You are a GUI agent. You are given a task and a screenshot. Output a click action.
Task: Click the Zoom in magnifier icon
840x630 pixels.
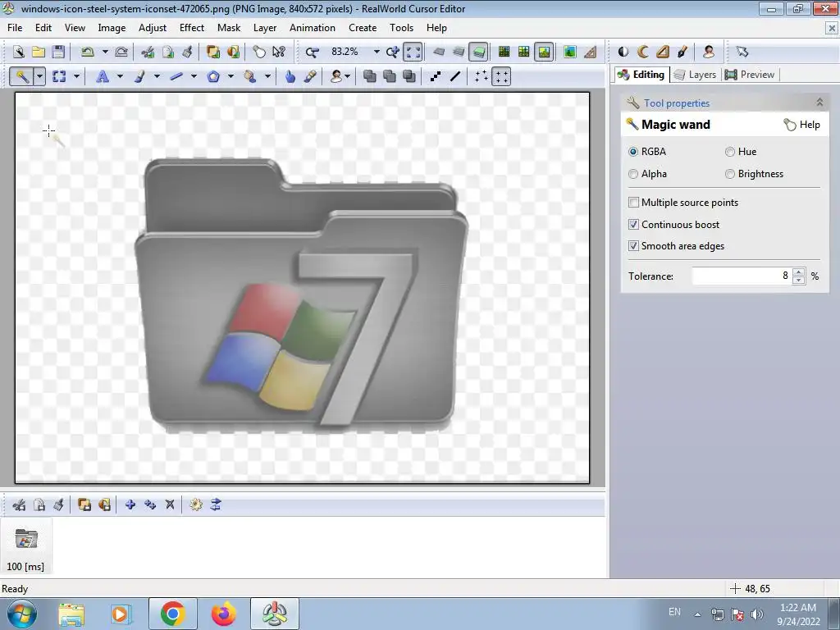pos(393,52)
